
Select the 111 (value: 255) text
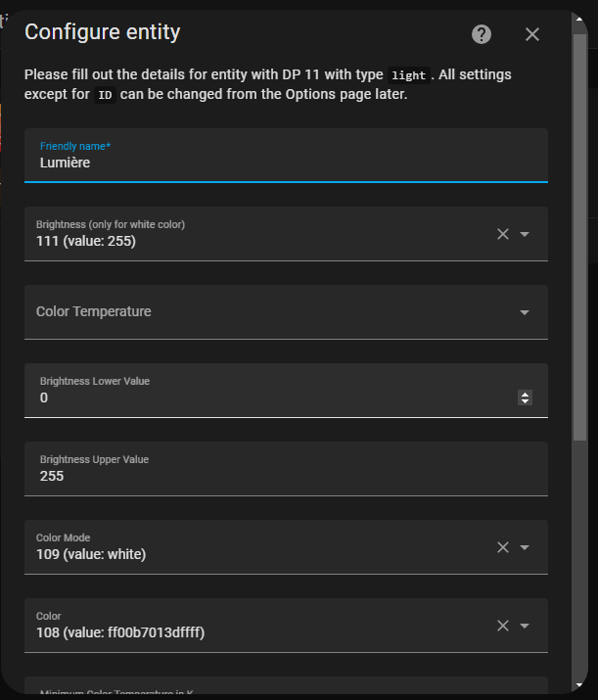[x=86, y=241]
